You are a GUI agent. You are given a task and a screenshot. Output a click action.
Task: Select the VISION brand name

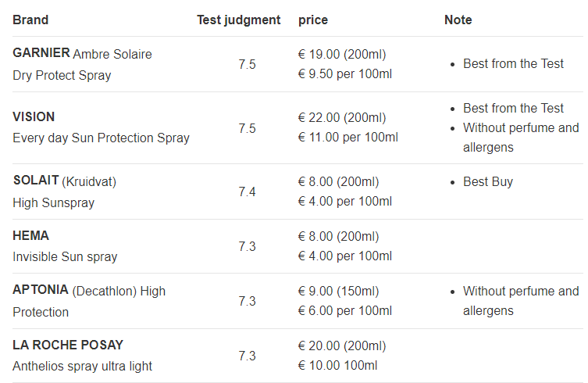click(x=34, y=116)
